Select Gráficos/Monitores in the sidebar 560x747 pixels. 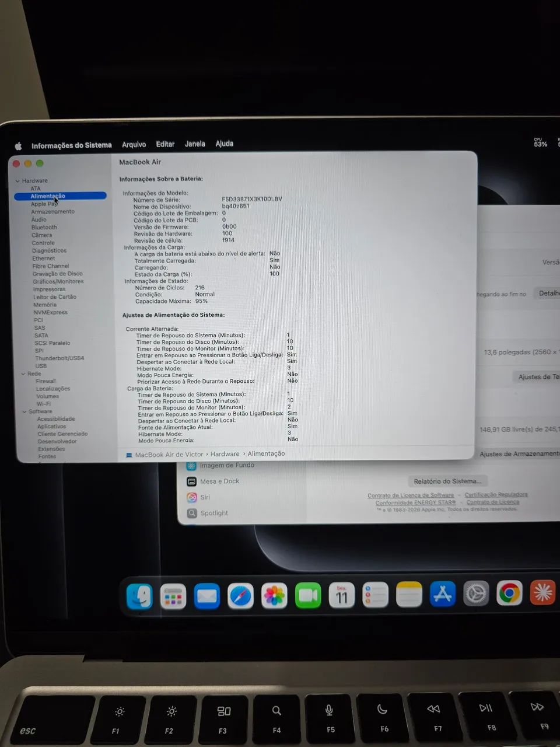point(58,281)
